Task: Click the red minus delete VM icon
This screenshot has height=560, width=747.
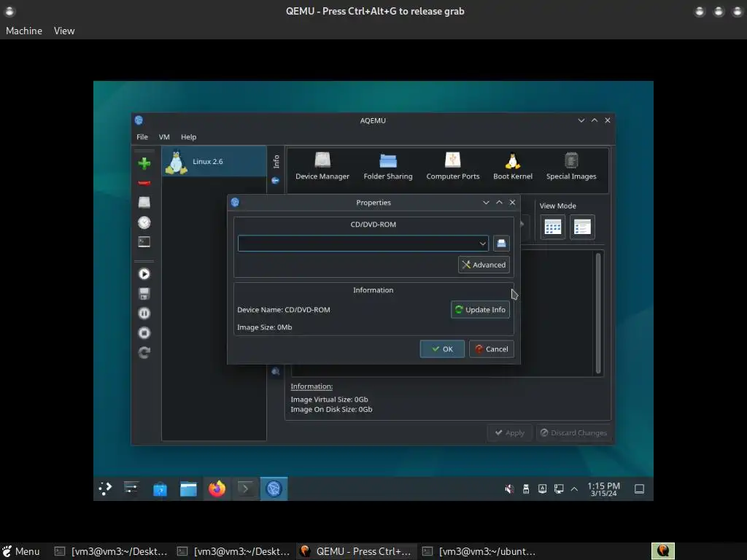Action: pos(144,183)
